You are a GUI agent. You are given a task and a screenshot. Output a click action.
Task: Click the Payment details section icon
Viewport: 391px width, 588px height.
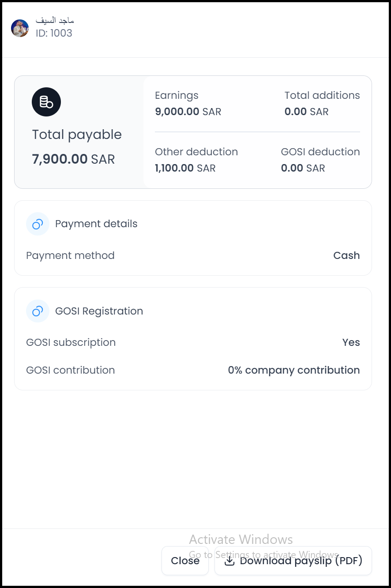(x=38, y=224)
